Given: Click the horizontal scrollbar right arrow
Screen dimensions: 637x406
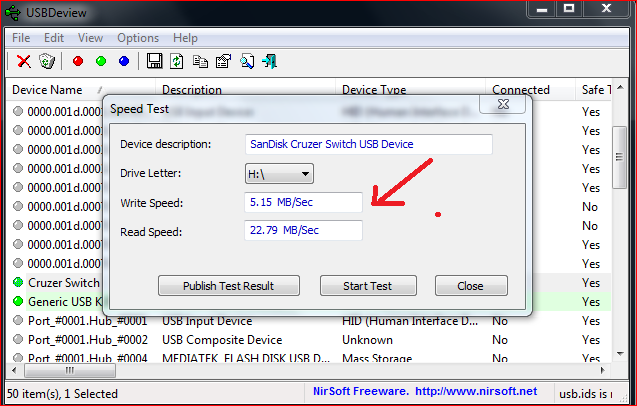Looking at the screenshot, I should [603, 371].
